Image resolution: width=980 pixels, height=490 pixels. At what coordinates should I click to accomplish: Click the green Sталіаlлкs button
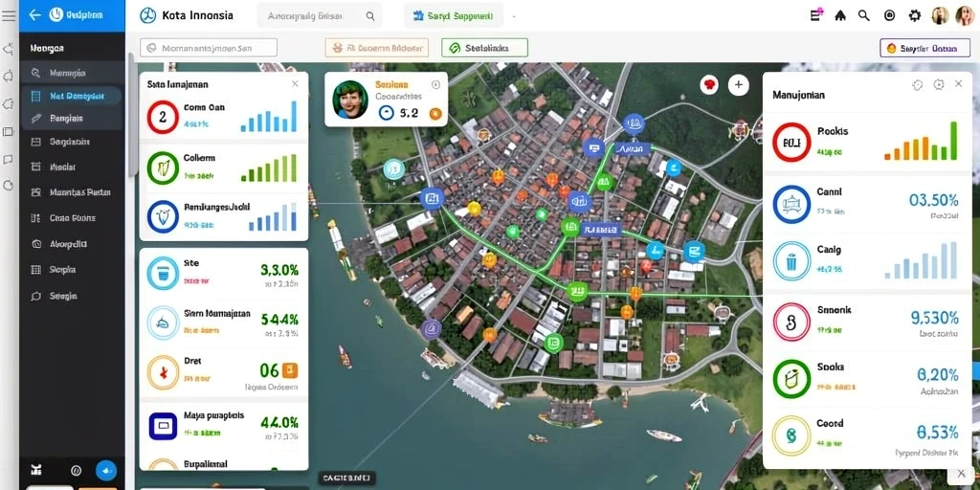(484, 48)
